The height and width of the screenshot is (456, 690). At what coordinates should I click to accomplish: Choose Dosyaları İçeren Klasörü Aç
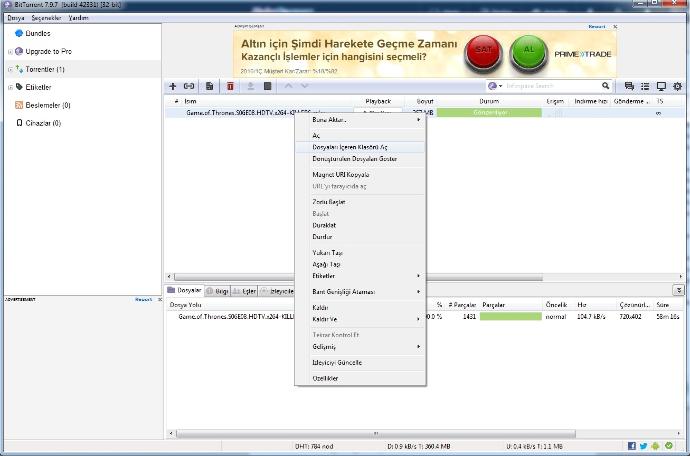pos(360,147)
